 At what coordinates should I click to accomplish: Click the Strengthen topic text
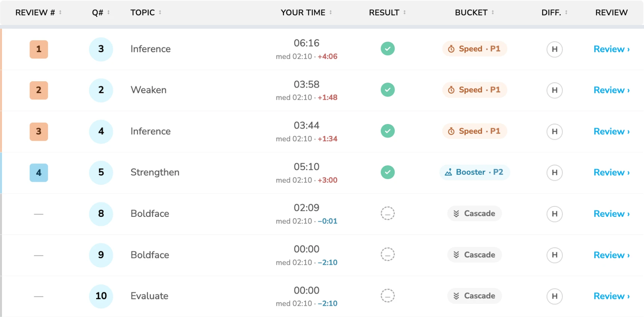[x=155, y=172]
